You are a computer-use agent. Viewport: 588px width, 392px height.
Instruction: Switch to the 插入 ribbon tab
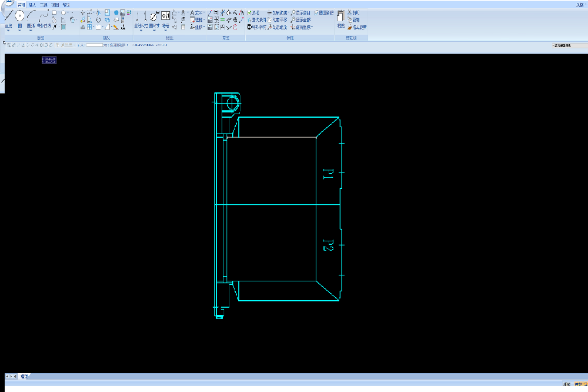(x=32, y=4)
